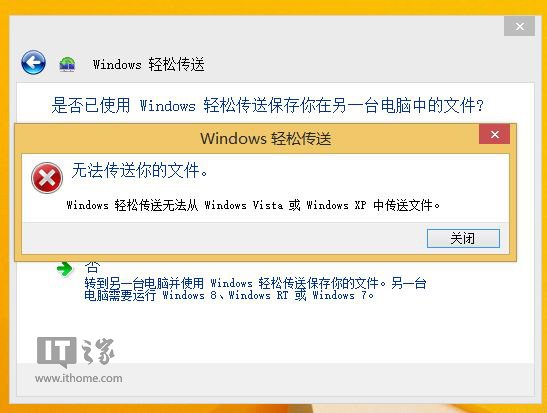Dismiss error dialog using red X

pyautogui.click(x=494, y=134)
